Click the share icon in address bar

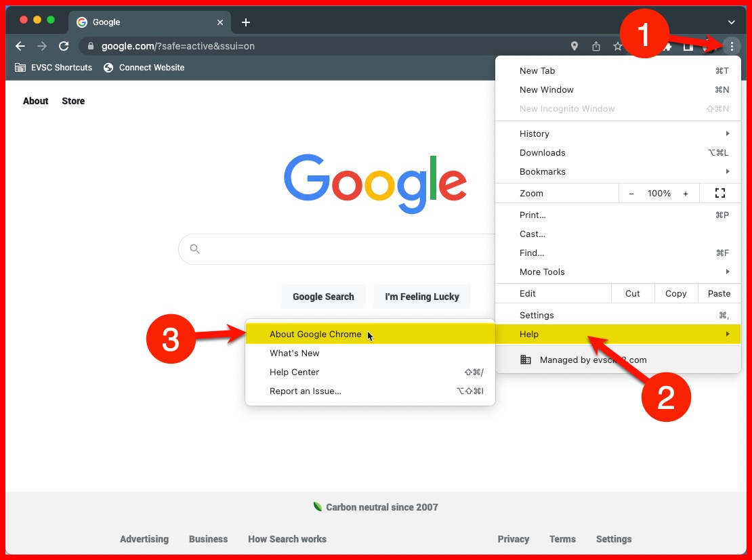click(596, 46)
